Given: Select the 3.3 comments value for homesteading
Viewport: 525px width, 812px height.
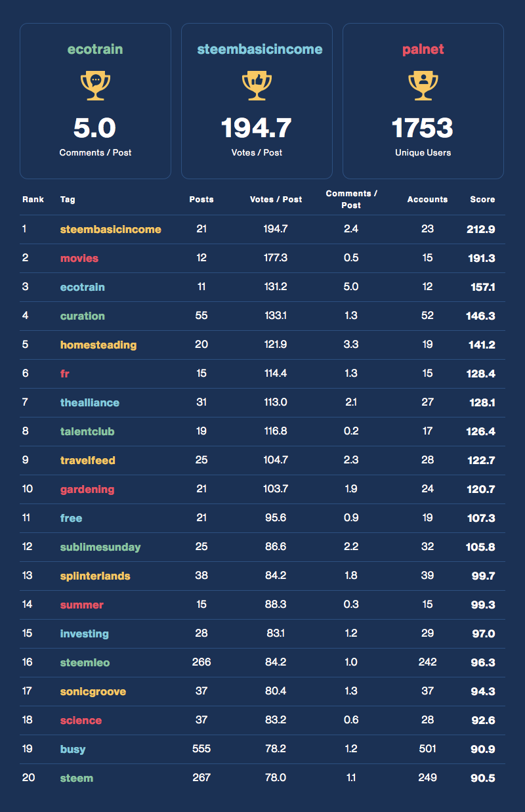Looking at the screenshot, I should coord(351,345).
